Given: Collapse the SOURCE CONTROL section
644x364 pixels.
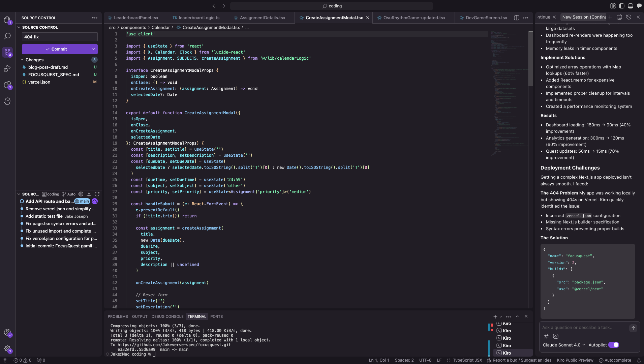Looking at the screenshot, I should pyautogui.click(x=19, y=27).
